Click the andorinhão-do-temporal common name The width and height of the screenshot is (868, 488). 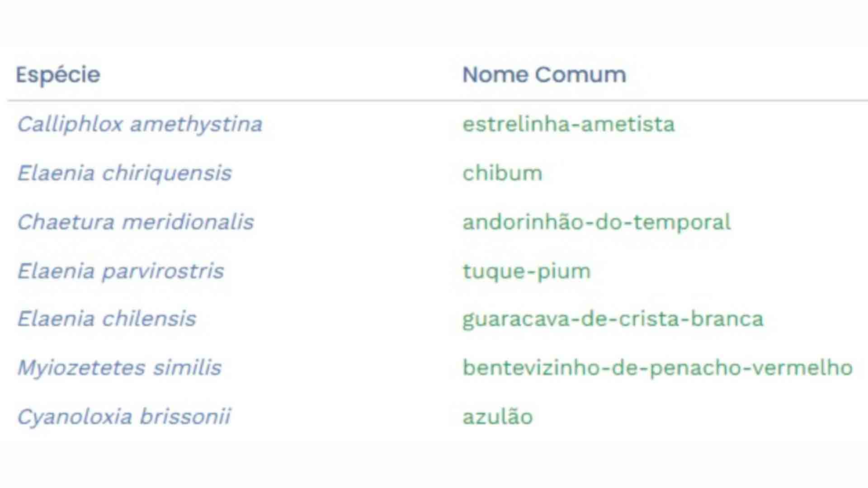pos(596,222)
